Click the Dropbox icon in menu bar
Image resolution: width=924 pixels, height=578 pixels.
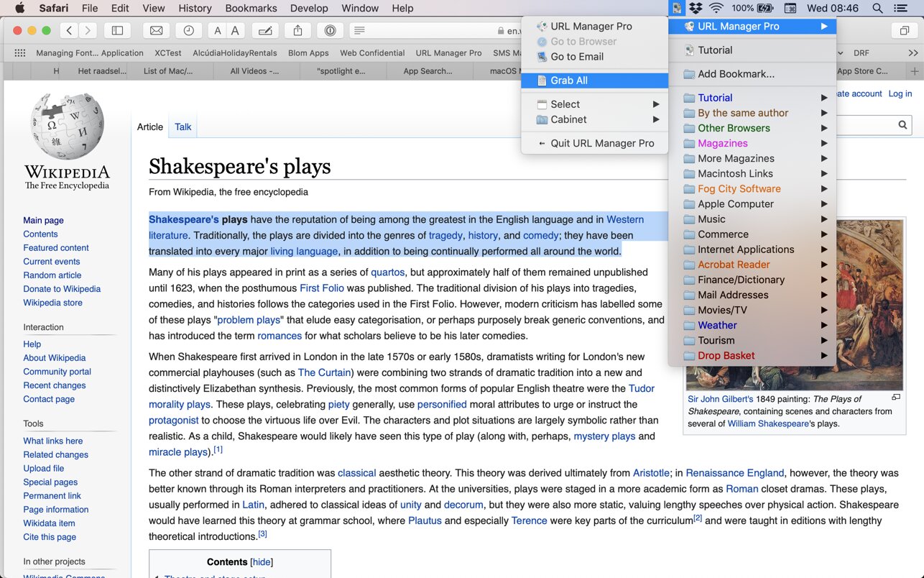pos(695,9)
